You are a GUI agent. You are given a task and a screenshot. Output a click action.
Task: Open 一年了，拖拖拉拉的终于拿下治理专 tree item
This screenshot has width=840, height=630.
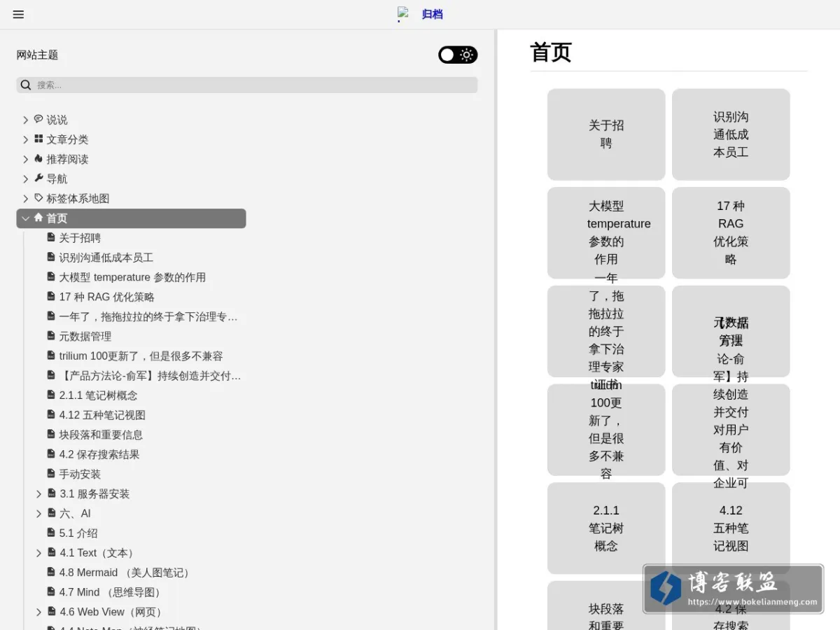click(x=148, y=316)
